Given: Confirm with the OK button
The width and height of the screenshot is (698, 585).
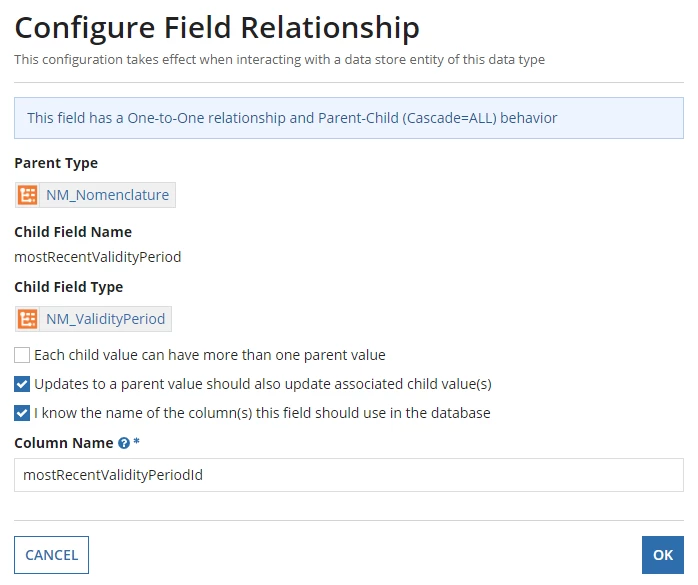Looking at the screenshot, I should click(662, 555).
